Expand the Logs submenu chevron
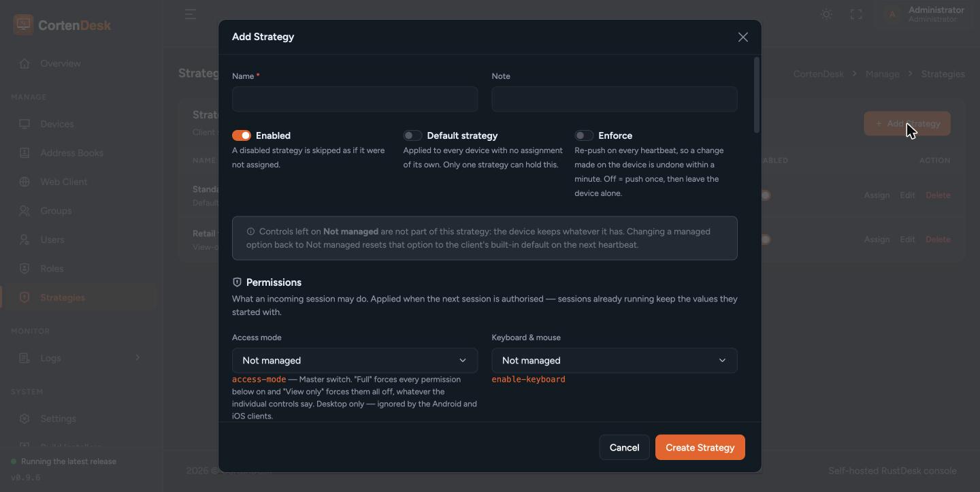Viewport: 980px width, 492px height. pyautogui.click(x=137, y=358)
